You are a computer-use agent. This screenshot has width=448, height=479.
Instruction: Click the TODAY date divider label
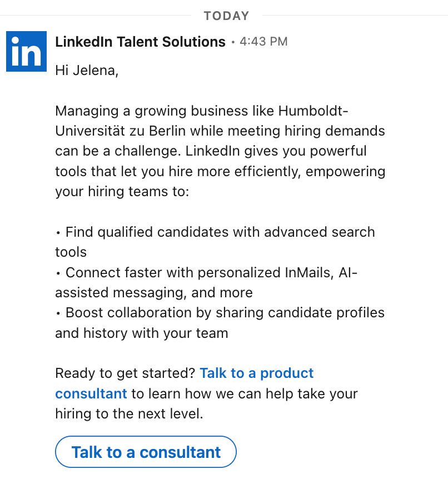226,16
